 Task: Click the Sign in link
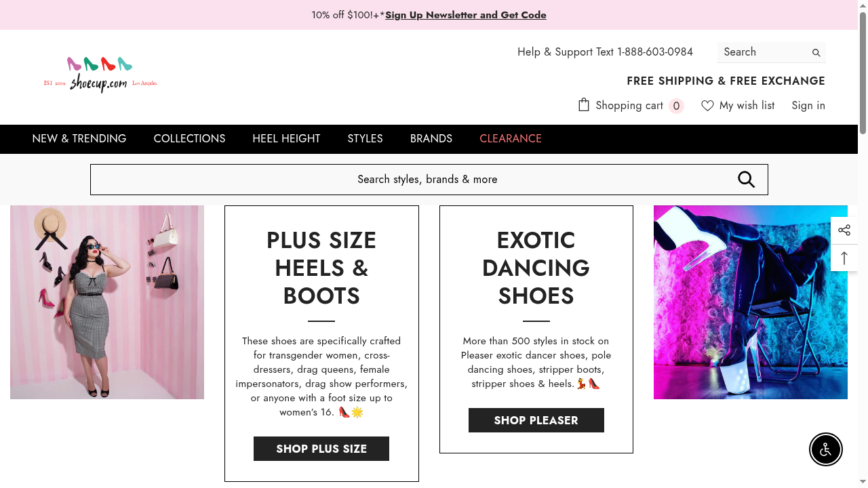(808, 106)
